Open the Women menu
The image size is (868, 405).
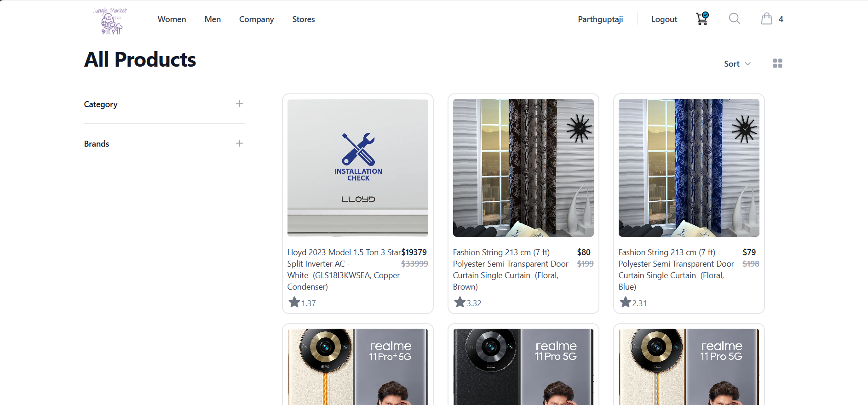(x=172, y=19)
